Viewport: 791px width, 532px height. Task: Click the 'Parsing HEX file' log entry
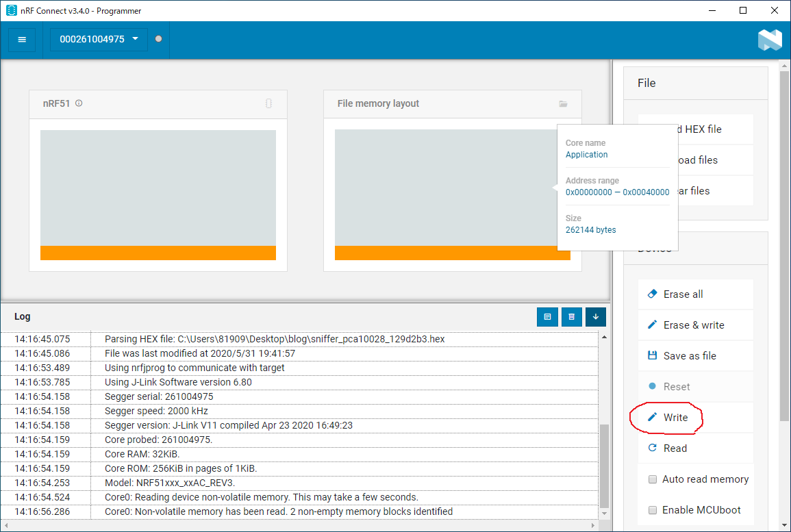click(x=275, y=339)
